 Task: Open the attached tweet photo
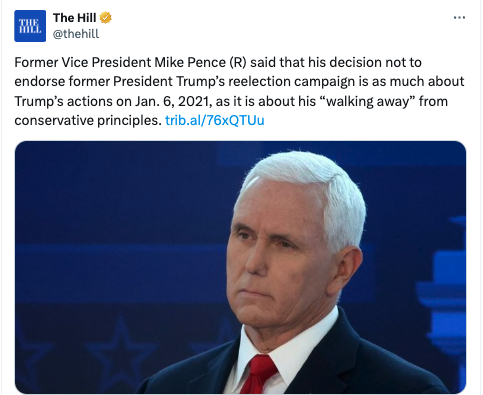pyautogui.click(x=240, y=267)
